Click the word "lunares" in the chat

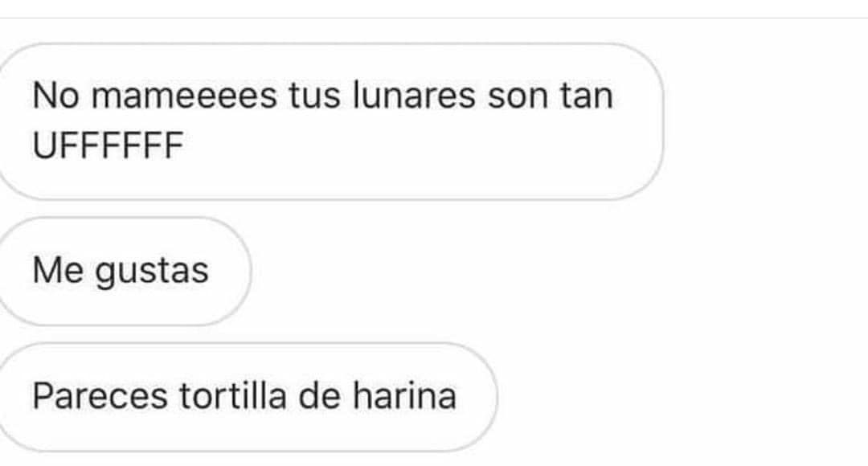414,95
